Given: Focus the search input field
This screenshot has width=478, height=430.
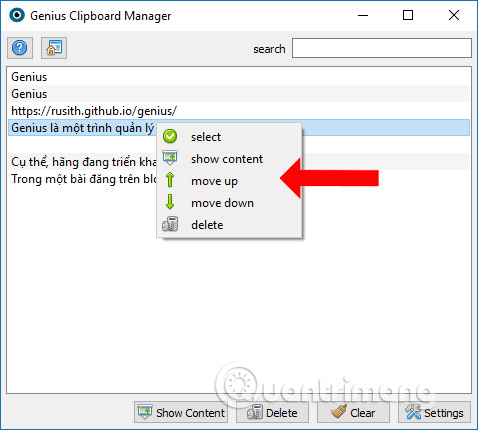Looking at the screenshot, I should coord(382,48).
